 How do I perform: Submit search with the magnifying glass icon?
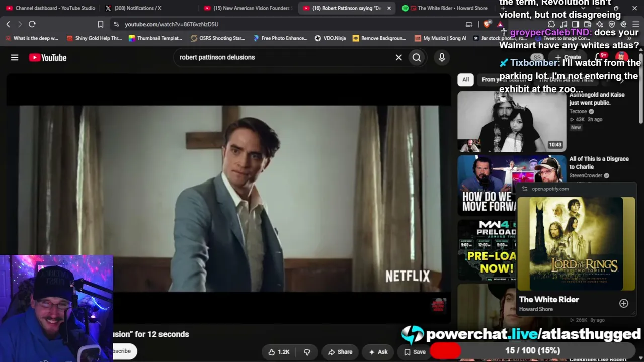(417, 57)
